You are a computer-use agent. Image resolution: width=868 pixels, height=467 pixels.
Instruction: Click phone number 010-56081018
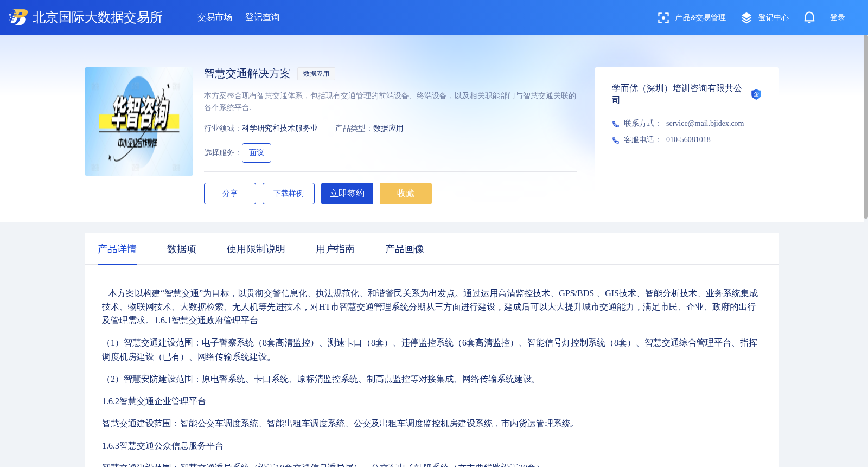(688, 140)
